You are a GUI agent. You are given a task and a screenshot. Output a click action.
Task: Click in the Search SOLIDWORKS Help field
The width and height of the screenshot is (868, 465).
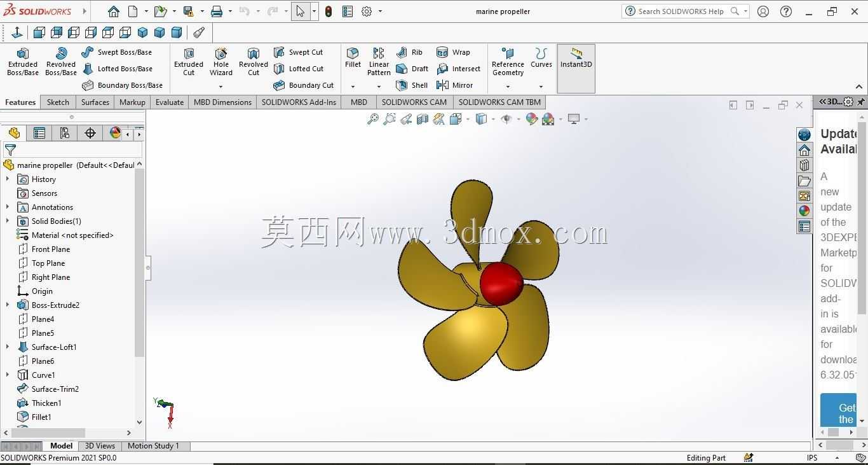pyautogui.click(x=686, y=11)
